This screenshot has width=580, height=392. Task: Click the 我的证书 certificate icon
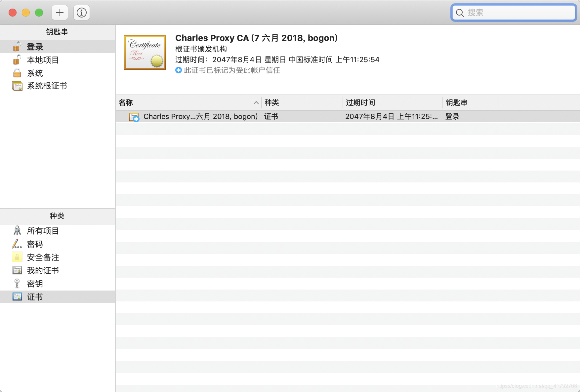17,270
